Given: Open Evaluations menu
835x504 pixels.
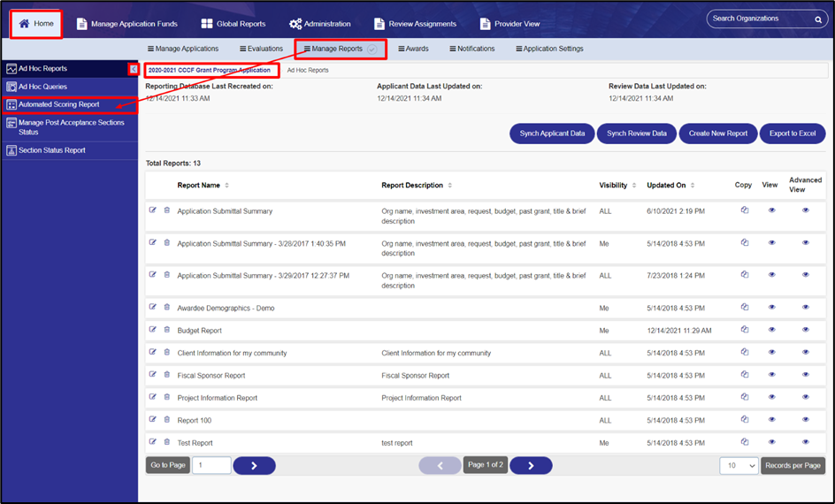Looking at the screenshot, I should (x=261, y=49).
